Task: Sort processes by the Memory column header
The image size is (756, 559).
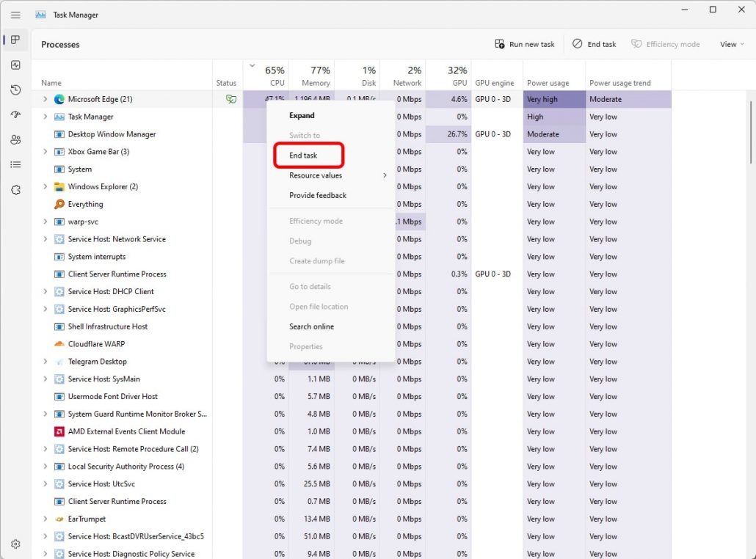Action: coord(316,76)
